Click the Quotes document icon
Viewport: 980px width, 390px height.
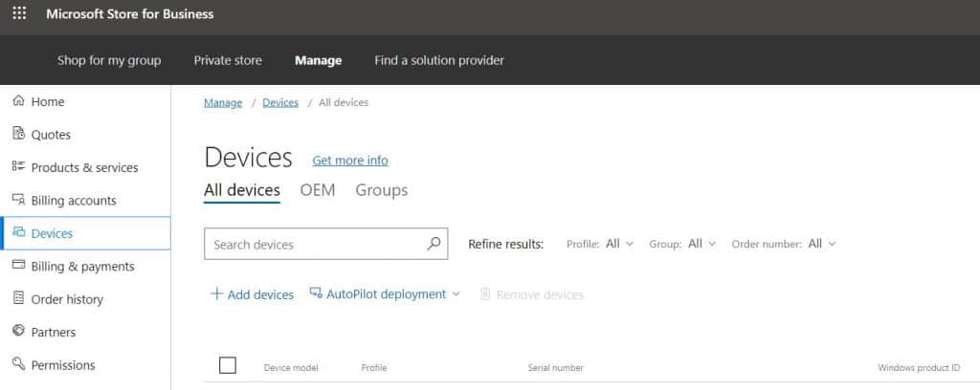19,134
